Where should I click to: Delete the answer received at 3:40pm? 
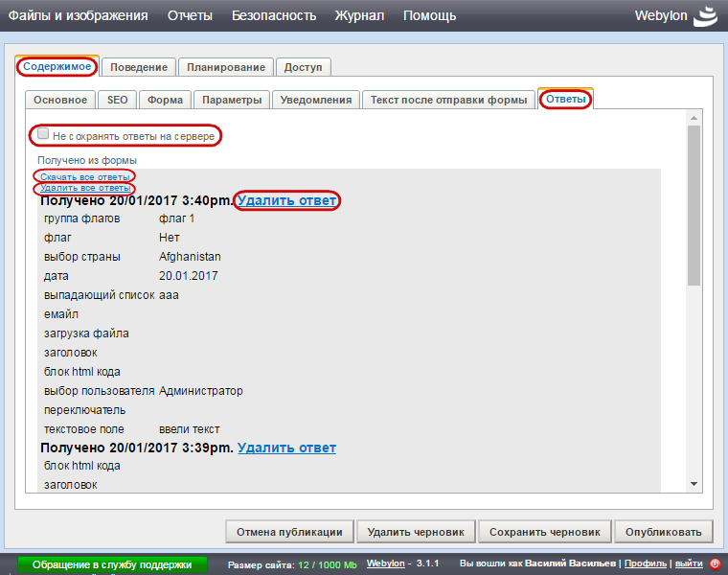(287, 200)
